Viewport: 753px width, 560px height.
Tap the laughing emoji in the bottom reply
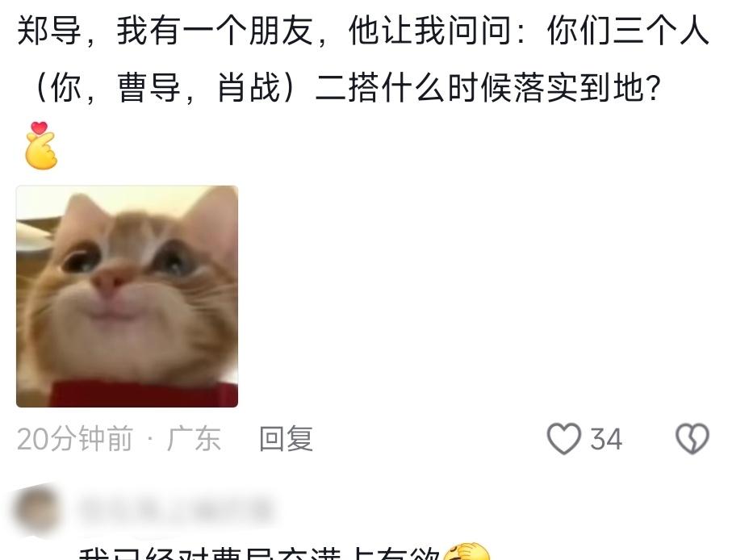click(465, 551)
